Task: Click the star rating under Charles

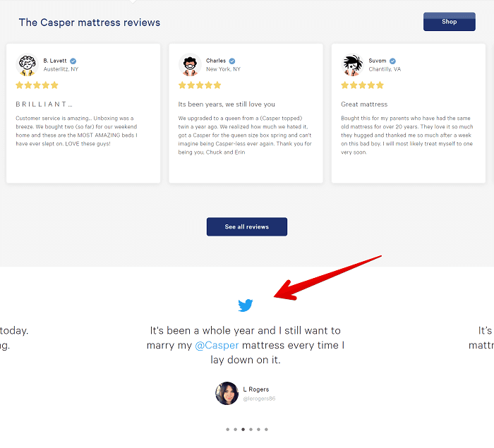Action: point(200,85)
